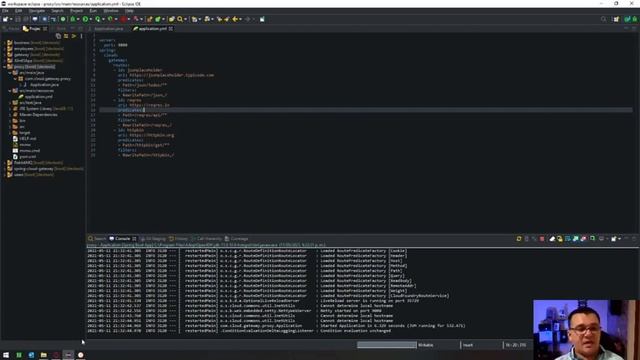
Task: Expand the Maven Dependencies node
Action: pos(10,115)
